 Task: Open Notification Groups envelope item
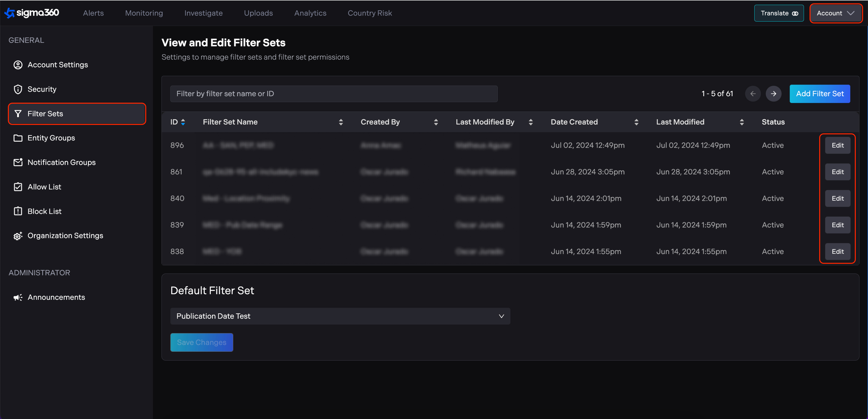click(x=61, y=162)
